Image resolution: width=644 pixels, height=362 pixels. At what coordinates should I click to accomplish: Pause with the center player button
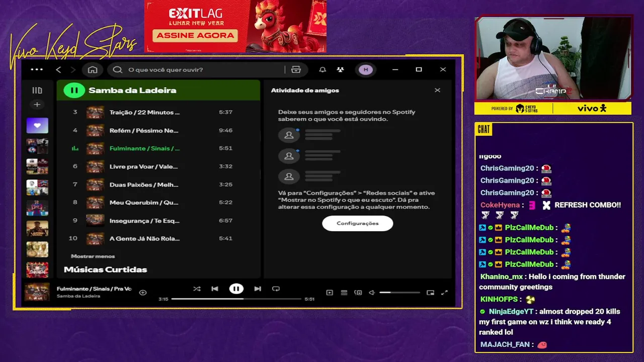point(236,289)
